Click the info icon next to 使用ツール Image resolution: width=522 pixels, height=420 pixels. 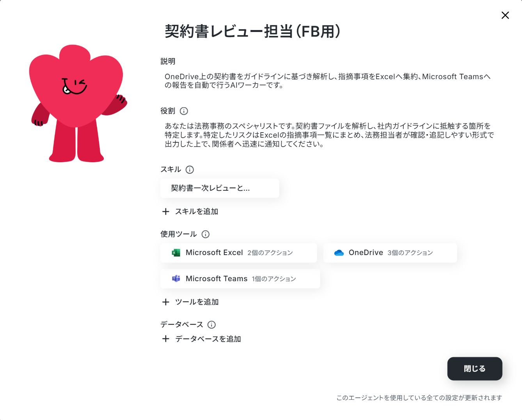206,234
